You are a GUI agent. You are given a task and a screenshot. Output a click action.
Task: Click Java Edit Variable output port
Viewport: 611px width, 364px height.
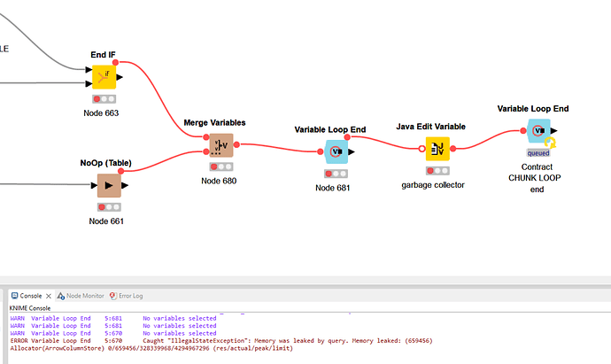click(452, 149)
